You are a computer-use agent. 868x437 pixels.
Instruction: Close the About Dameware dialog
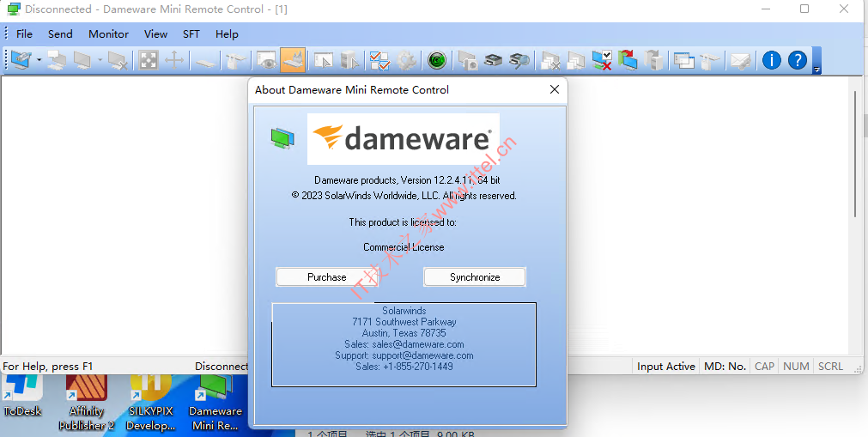554,90
